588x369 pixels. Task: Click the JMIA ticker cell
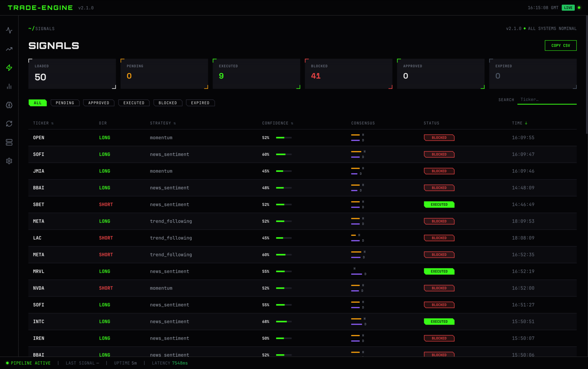coord(39,171)
